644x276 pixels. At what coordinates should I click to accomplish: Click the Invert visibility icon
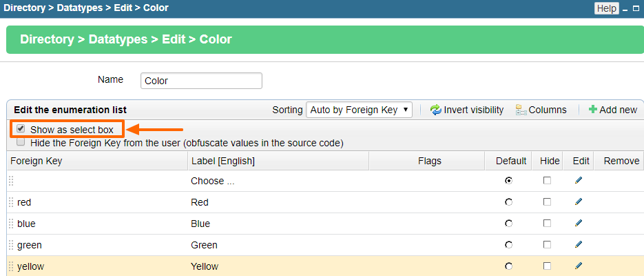point(435,110)
